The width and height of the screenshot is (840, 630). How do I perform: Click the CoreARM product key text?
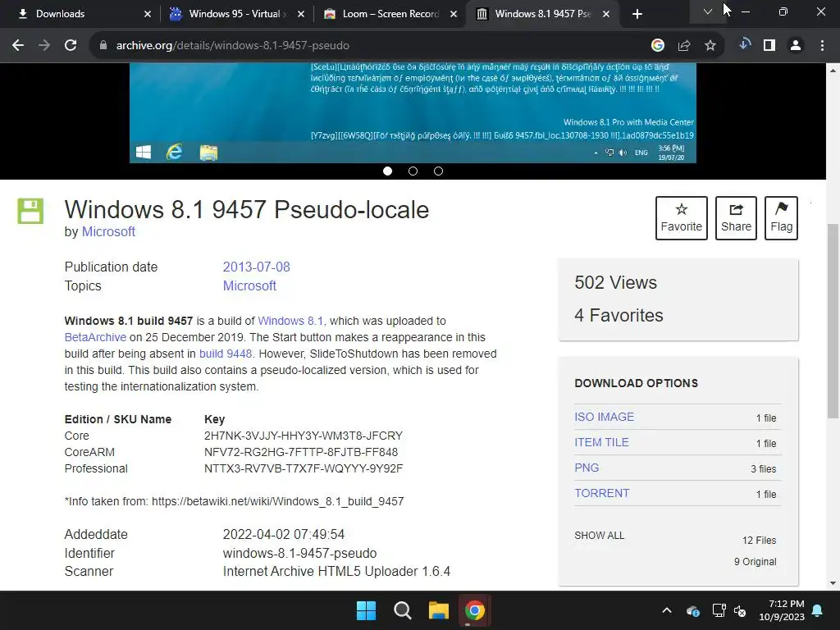[x=301, y=452]
